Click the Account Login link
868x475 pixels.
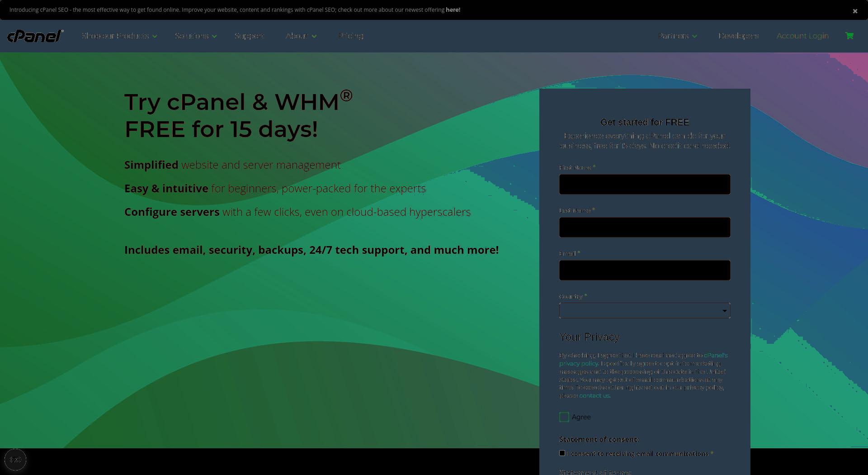(802, 36)
